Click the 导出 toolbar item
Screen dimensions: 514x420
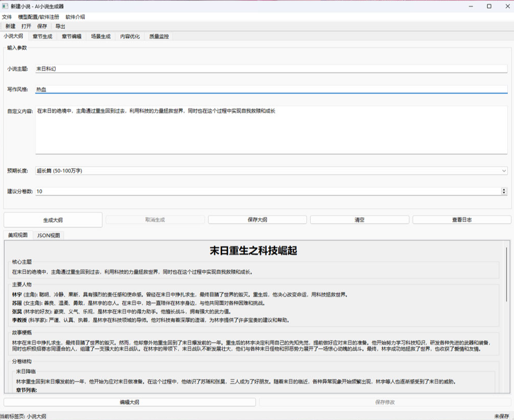(61, 26)
